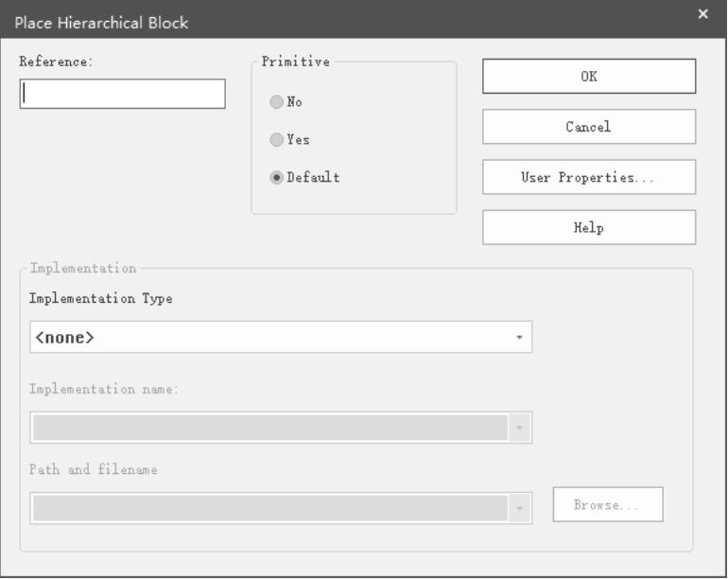The height and width of the screenshot is (579, 728).
Task: Choose the Yes primitive option
Action: click(x=277, y=139)
